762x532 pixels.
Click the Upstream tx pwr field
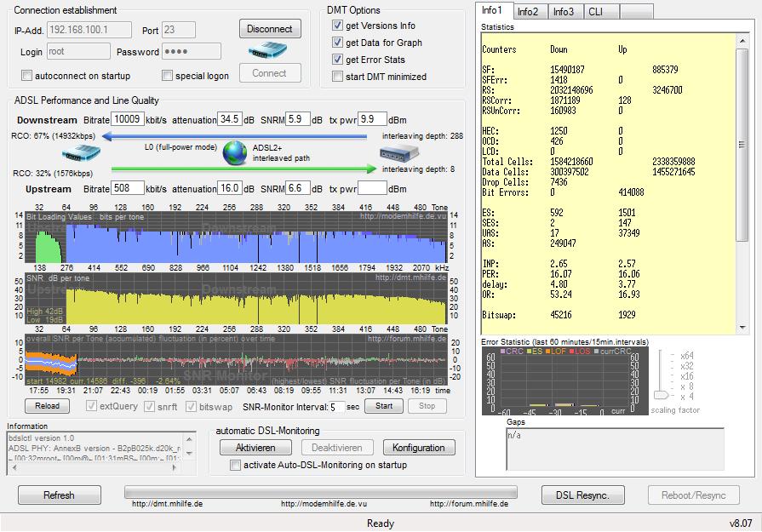pyautogui.click(x=372, y=188)
